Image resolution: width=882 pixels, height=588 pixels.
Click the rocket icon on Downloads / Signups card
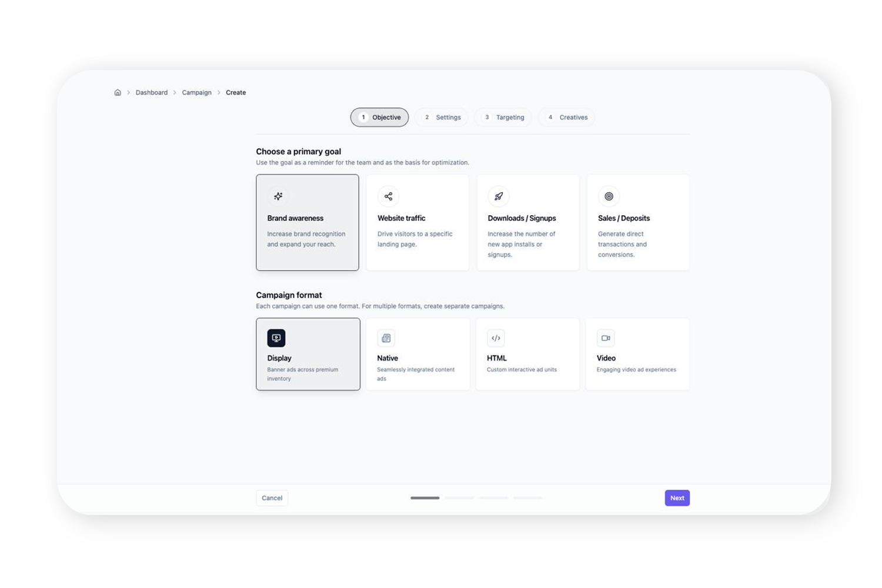[498, 196]
